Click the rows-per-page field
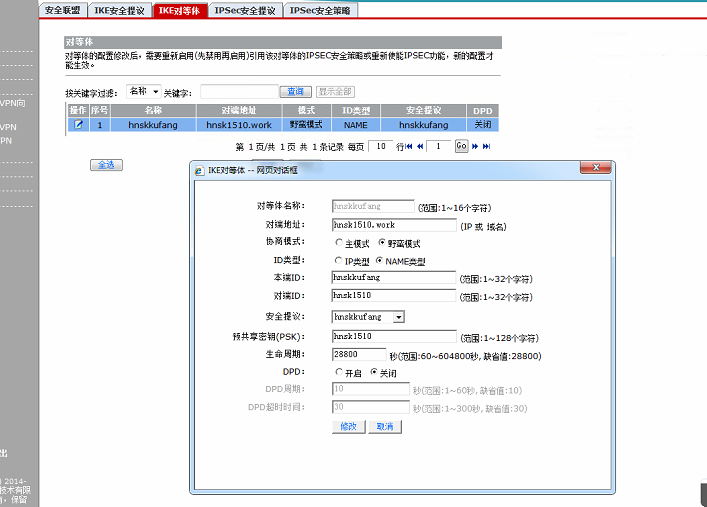This screenshot has width=707, height=507. pos(381,146)
